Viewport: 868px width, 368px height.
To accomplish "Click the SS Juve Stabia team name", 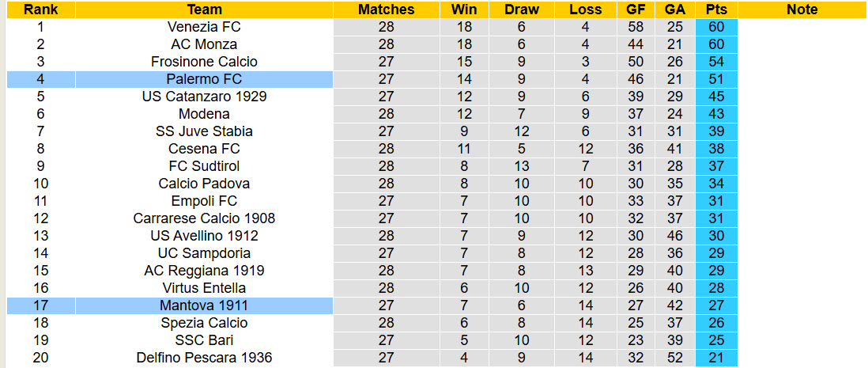I will tap(204, 131).
